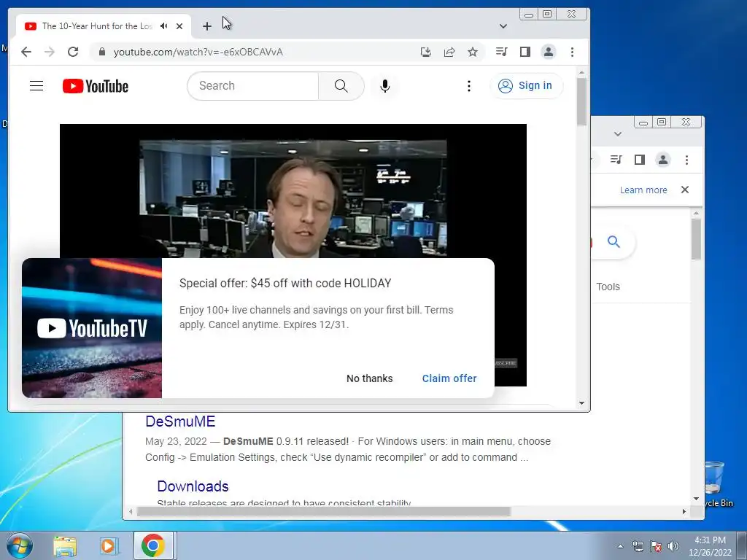Open the DeSmuME search result link
The height and width of the screenshot is (560, 747).
180,421
